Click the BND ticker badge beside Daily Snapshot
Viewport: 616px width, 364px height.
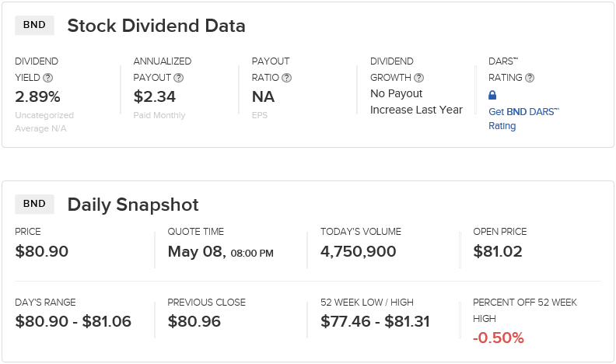pyautogui.click(x=34, y=204)
